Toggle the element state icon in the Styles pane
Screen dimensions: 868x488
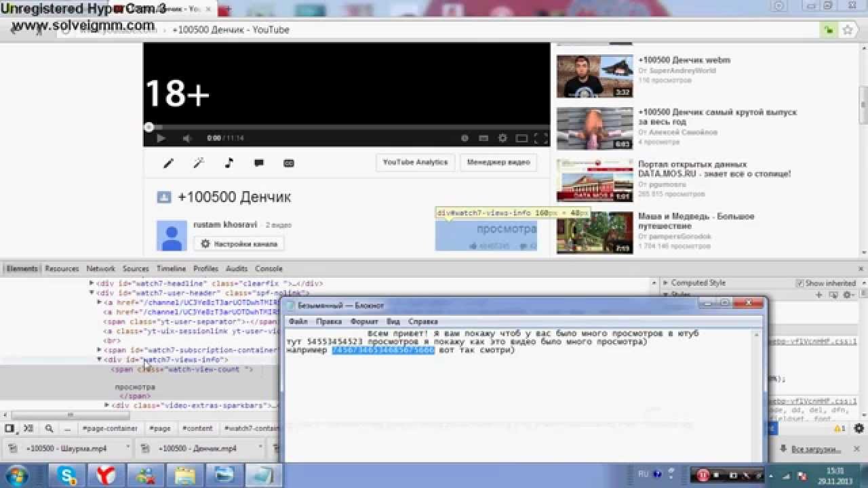click(x=834, y=295)
